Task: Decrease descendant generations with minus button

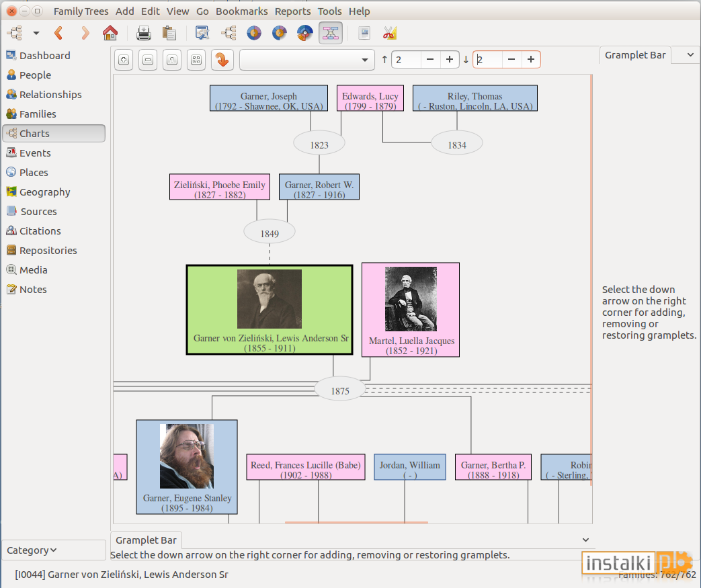Action: pos(511,59)
